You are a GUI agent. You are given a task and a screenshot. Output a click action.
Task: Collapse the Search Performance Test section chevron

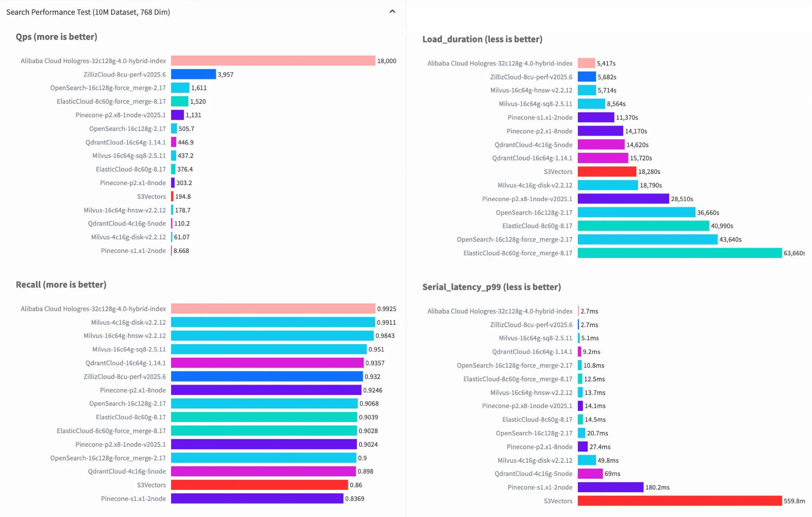392,12
